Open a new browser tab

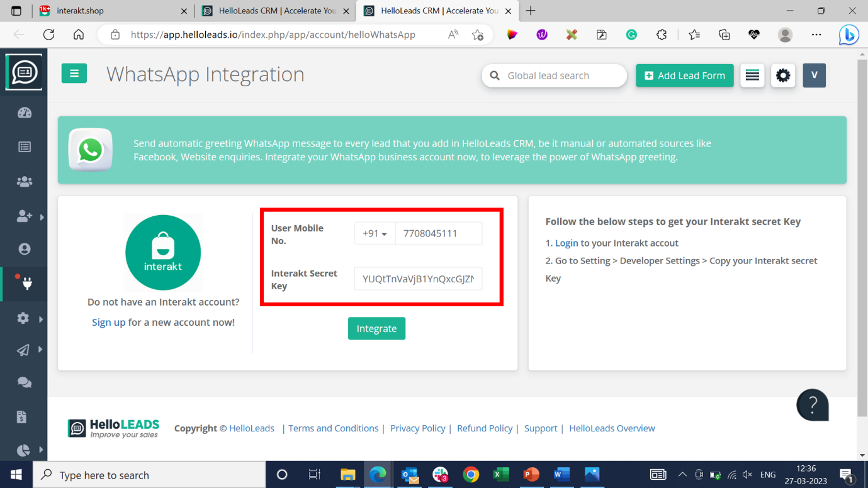click(x=531, y=11)
